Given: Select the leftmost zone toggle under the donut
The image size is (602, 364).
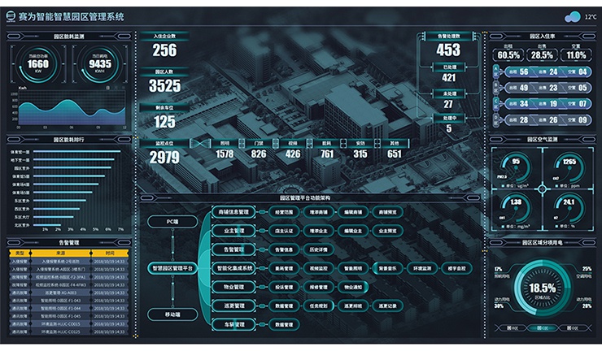Looking at the screenshot, I should click(513, 327).
